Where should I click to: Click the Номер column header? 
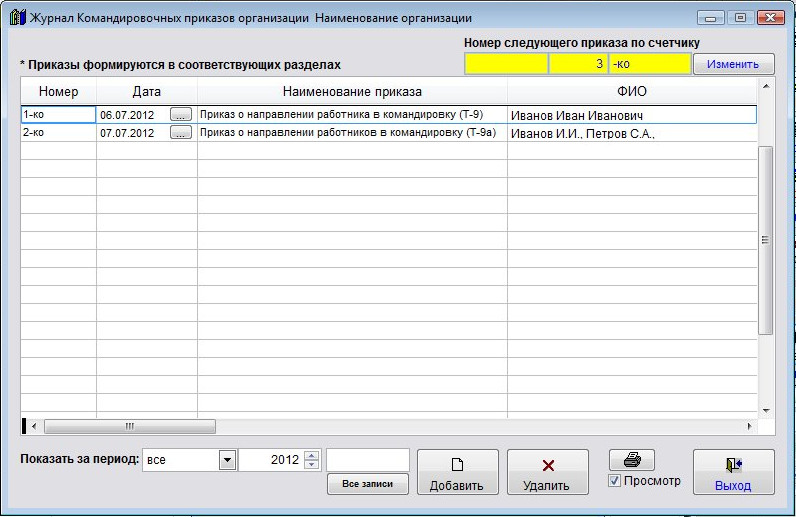coord(58,91)
